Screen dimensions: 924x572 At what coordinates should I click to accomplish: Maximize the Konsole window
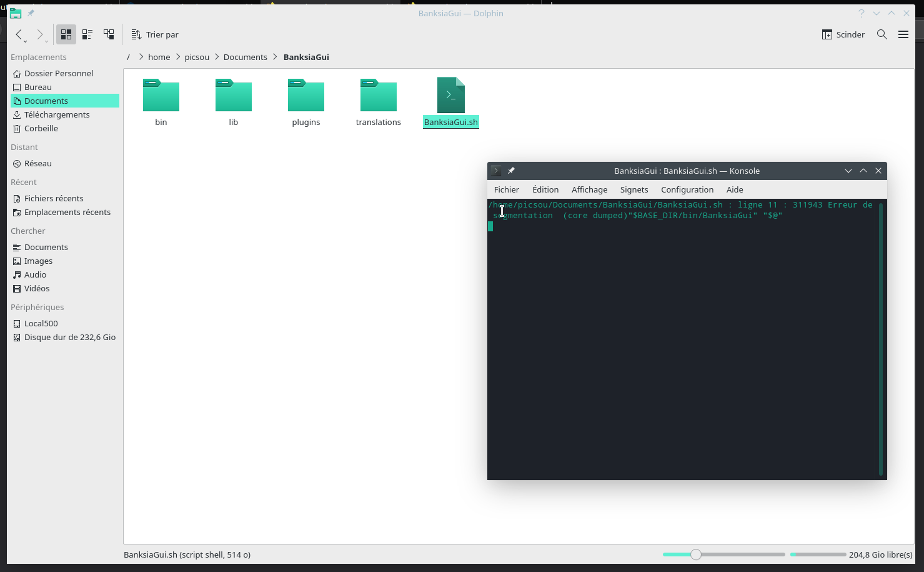(x=863, y=171)
